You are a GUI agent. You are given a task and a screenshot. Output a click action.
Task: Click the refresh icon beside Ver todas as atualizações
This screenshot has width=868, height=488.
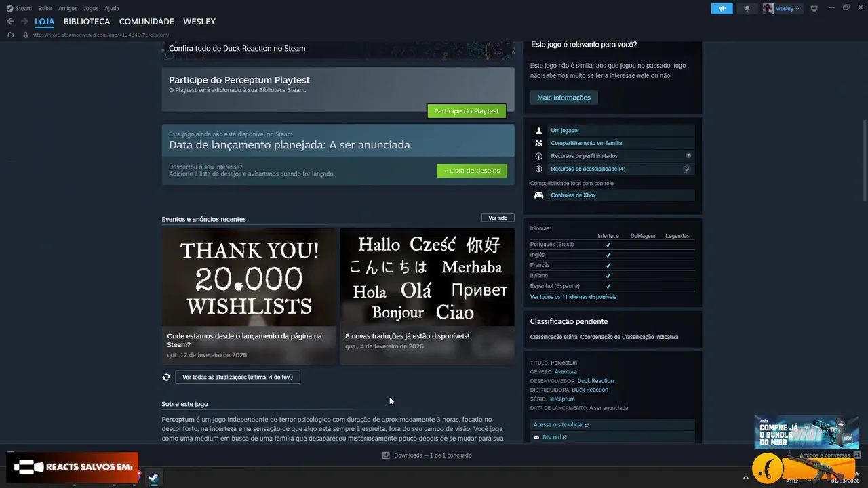166,377
